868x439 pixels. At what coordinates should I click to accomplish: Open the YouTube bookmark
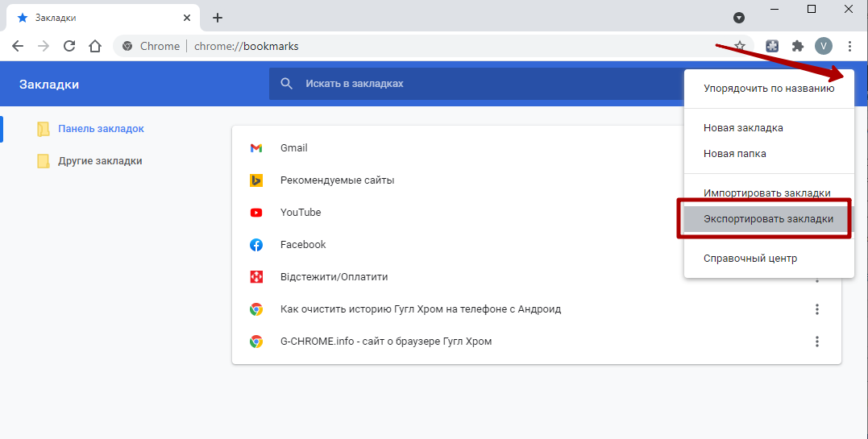pyautogui.click(x=300, y=213)
